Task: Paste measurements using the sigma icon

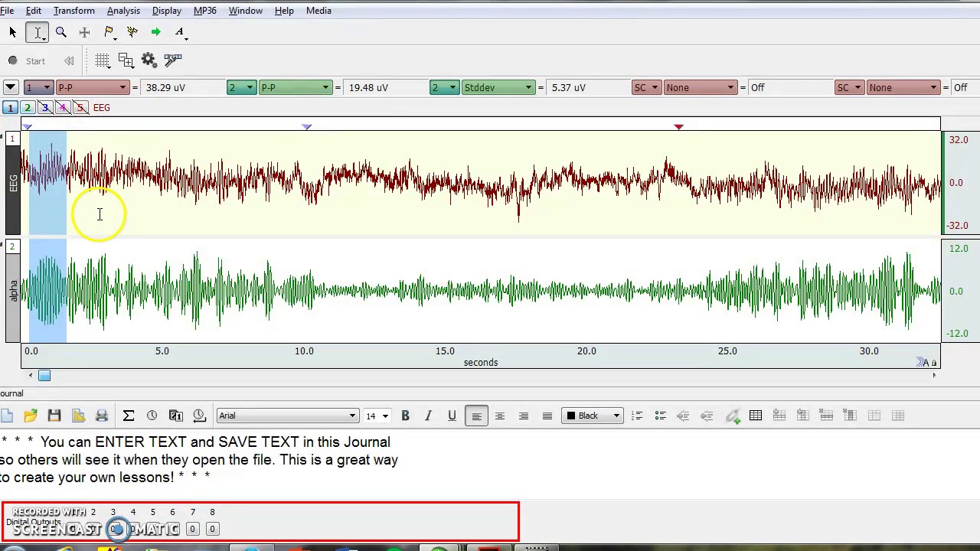Action: [x=129, y=416]
